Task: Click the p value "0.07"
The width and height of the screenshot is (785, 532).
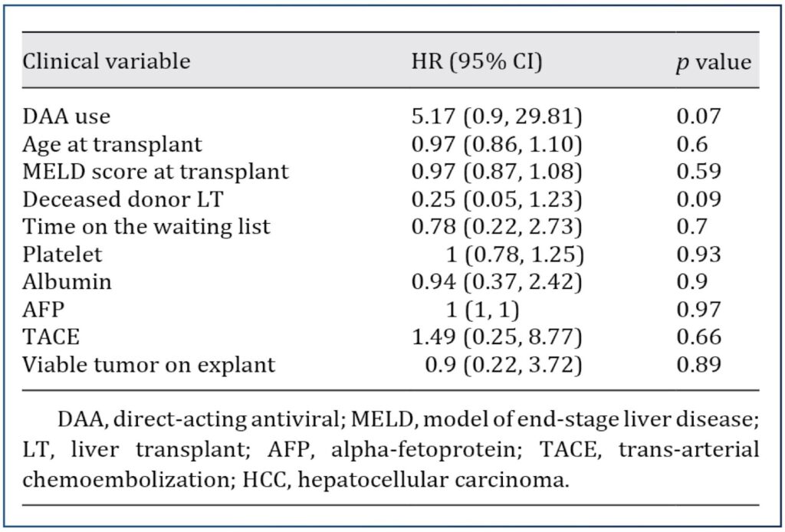Action: pyautogui.click(x=698, y=117)
